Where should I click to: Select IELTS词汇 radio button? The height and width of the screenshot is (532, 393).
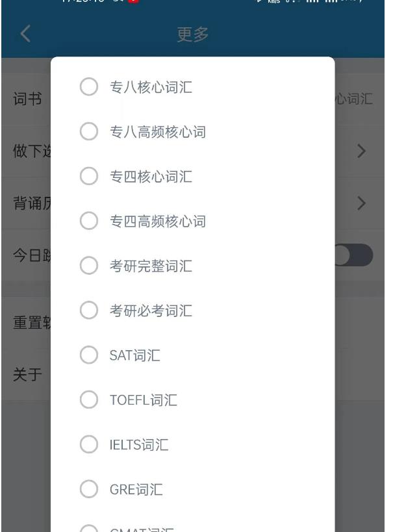[x=89, y=444]
